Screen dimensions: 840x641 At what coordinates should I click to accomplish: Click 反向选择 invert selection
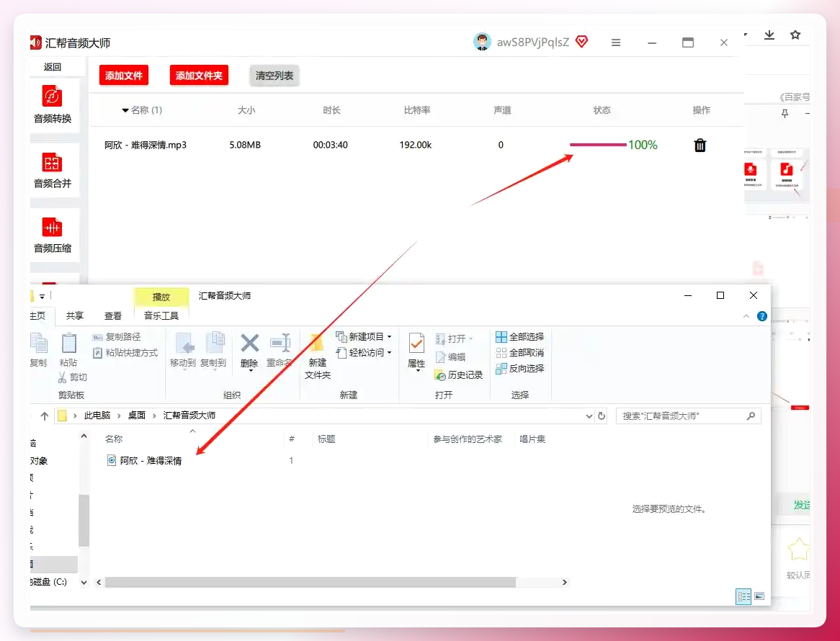click(519, 369)
